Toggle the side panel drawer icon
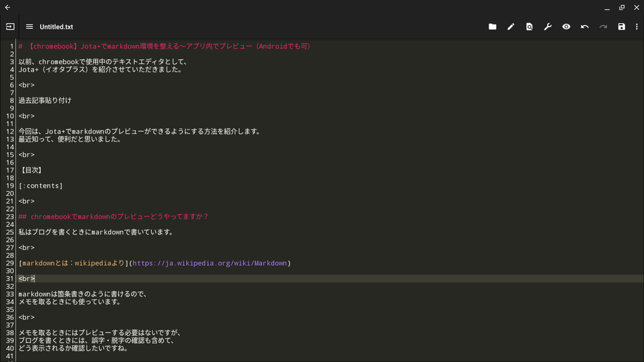The image size is (644, 362). 10,26
